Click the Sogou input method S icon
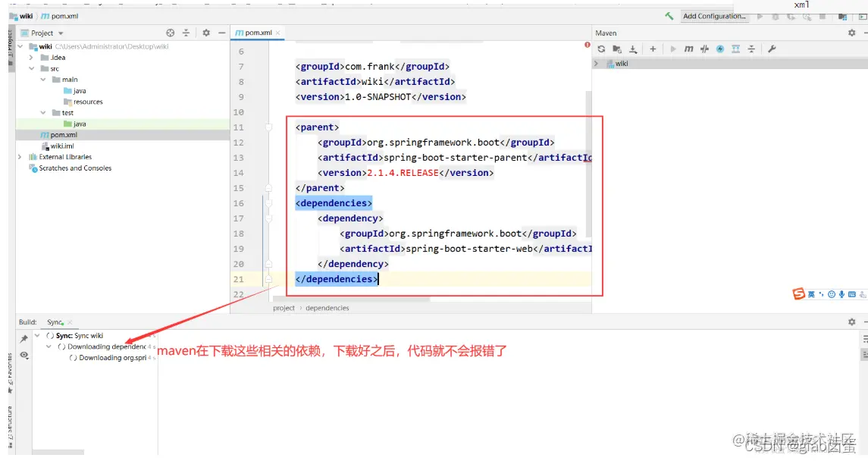This screenshot has width=868, height=461. click(797, 294)
